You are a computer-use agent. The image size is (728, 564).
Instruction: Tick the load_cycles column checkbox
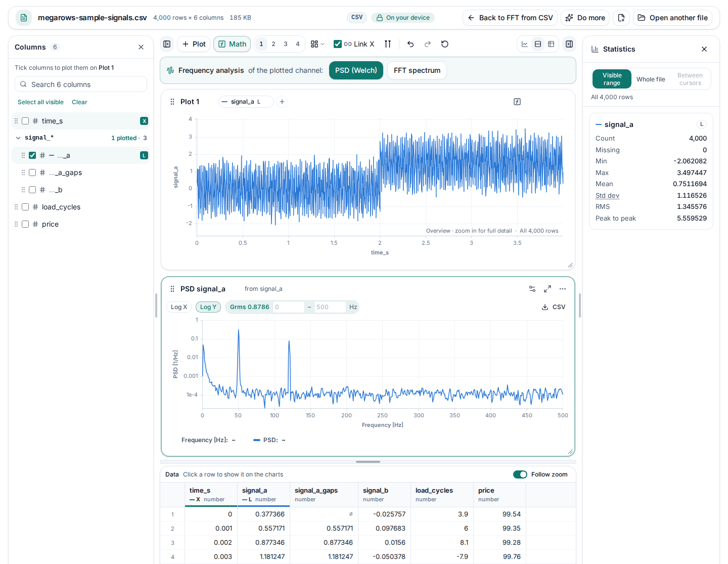coord(25,207)
